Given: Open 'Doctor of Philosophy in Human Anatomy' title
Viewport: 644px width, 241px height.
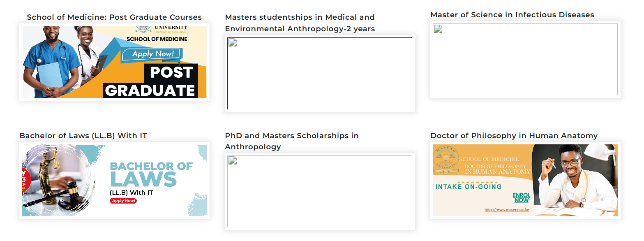Looking at the screenshot, I should (x=514, y=136).
